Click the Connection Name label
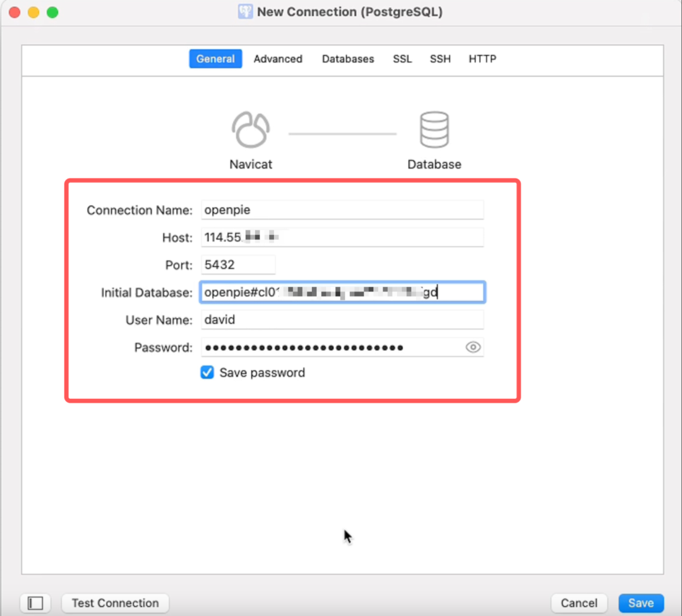Screen dimensions: 682x616 click(x=140, y=210)
